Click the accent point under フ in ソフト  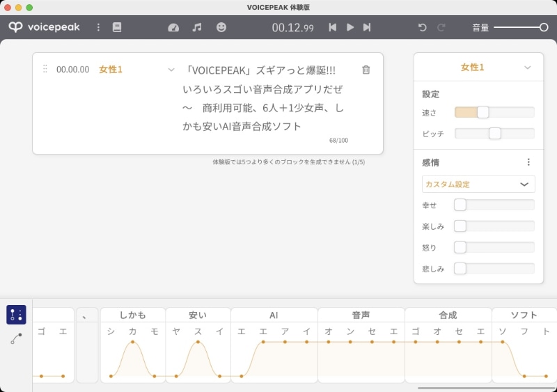524,376
